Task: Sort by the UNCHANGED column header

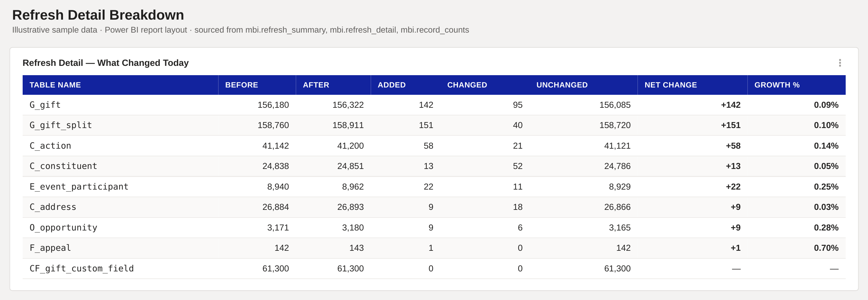Action: point(584,85)
